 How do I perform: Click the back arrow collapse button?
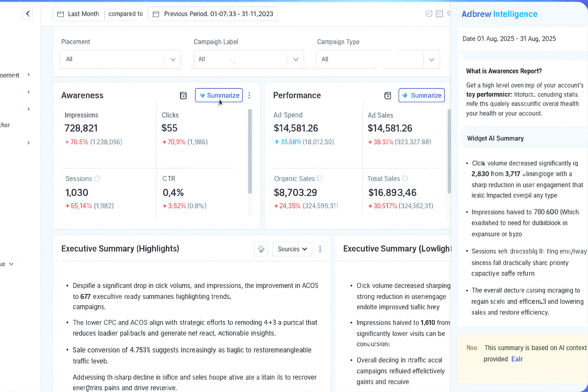(x=28, y=14)
